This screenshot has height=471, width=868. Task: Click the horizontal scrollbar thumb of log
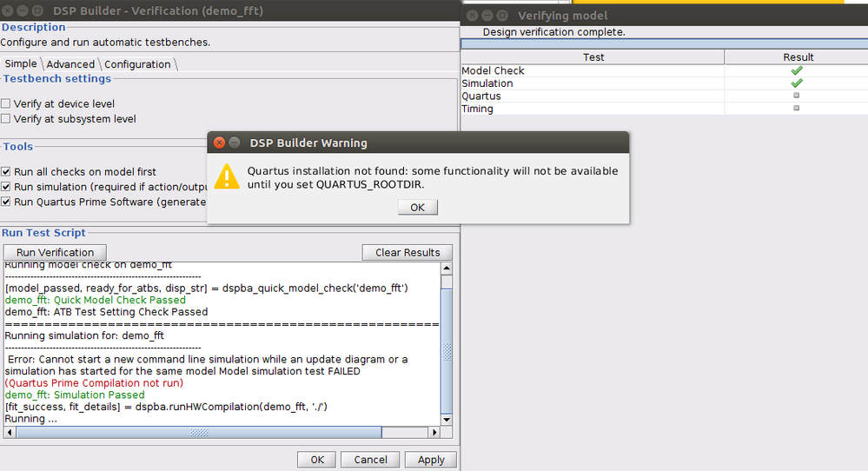[199, 432]
